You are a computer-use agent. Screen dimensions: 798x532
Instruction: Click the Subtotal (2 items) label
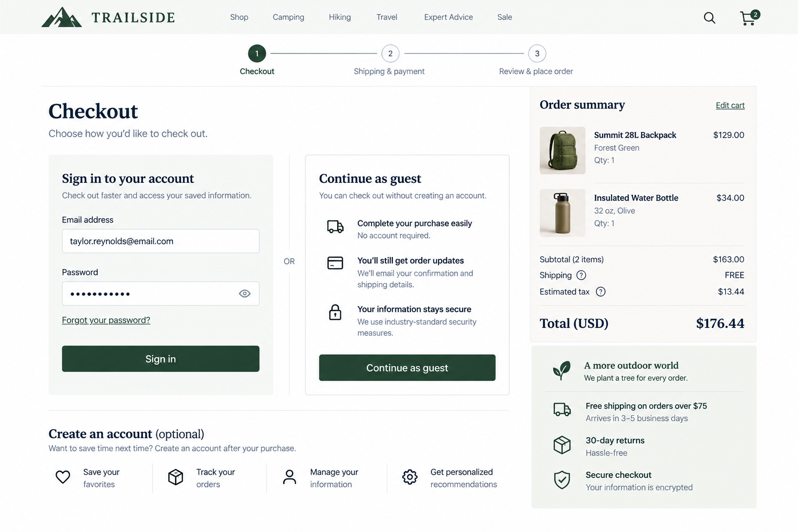coord(571,259)
